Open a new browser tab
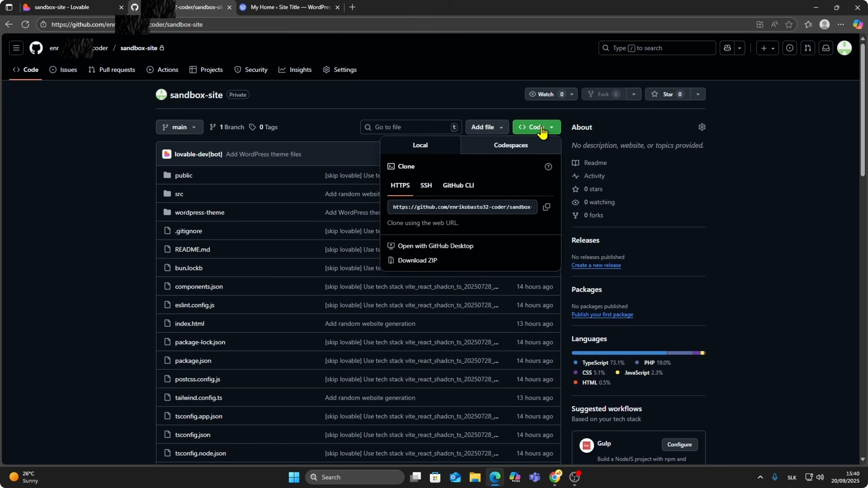Image resolution: width=868 pixels, height=488 pixels. coord(352,7)
